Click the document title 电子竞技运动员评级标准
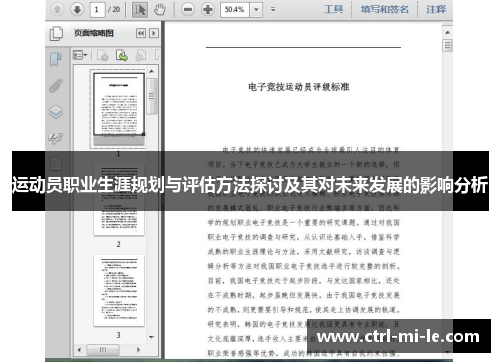500x362 pixels. tap(299, 87)
